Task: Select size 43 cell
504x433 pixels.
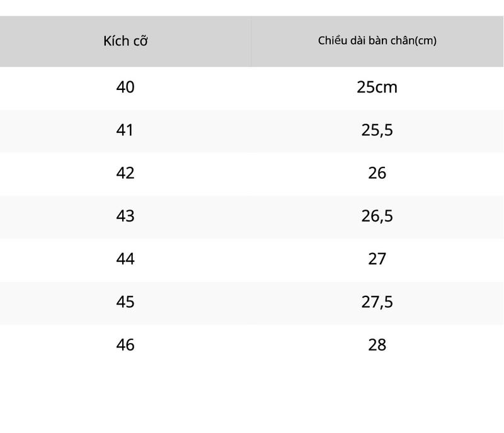Action: tap(125, 216)
